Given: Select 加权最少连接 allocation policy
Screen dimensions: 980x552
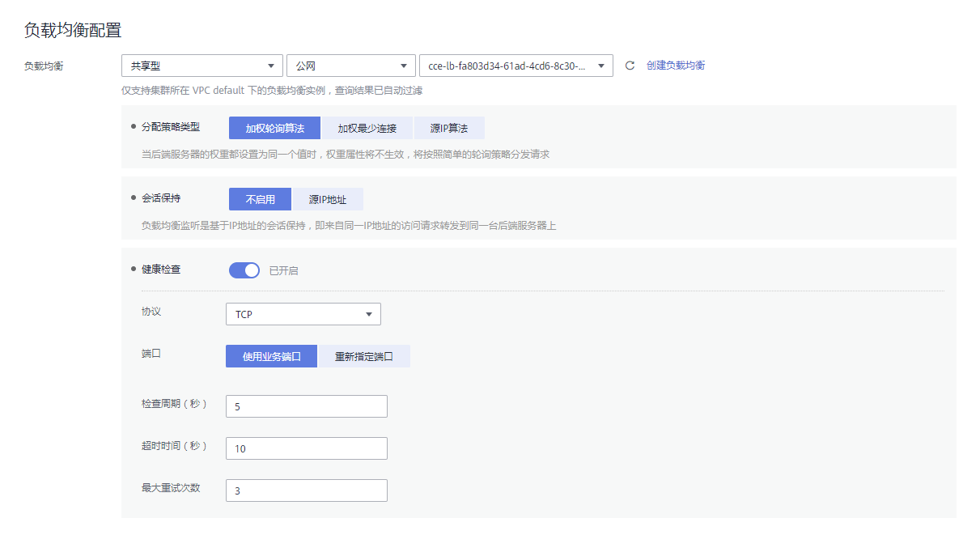Looking at the screenshot, I should 367,128.
